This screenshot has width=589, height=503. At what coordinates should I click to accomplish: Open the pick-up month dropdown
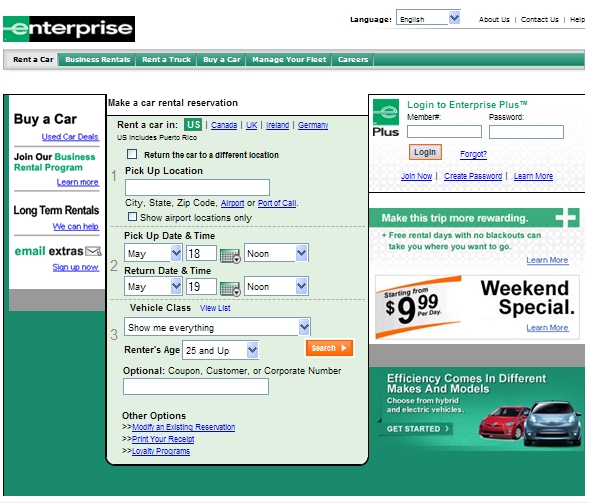point(153,254)
